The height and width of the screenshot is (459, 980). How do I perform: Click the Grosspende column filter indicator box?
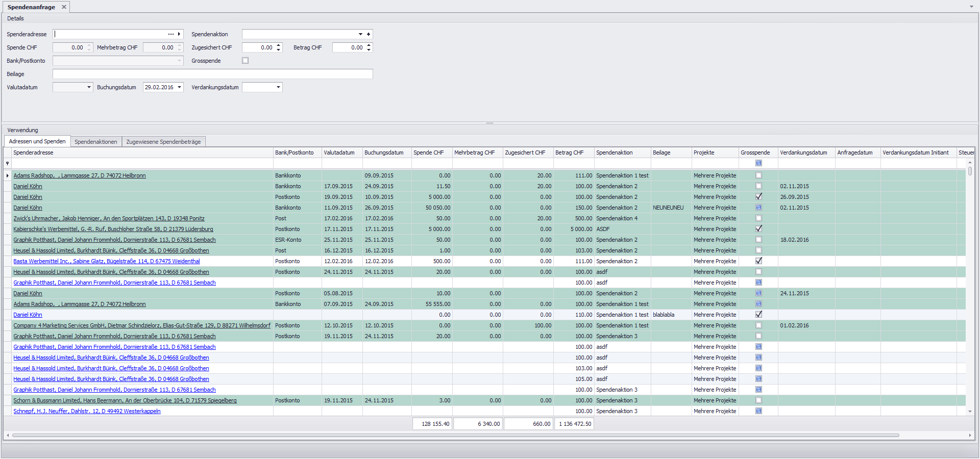click(x=758, y=163)
